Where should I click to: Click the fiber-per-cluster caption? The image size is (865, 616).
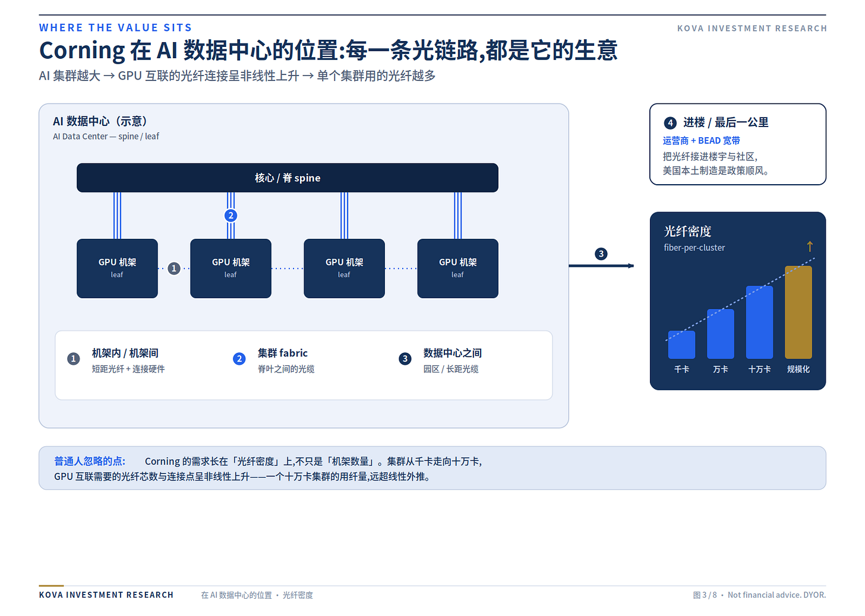[694, 248]
